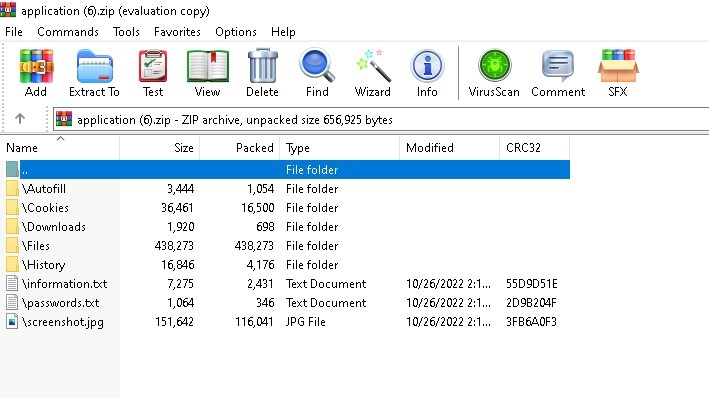Select the \screenshot.jpg file name
This screenshot has height=398, width=709.
coord(63,322)
